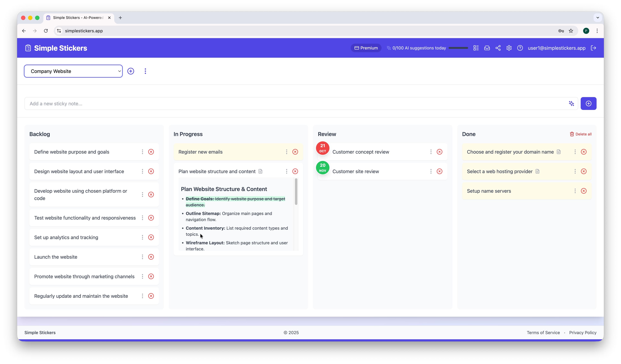Image resolution: width=621 pixels, height=364 pixels.
Task: Click the help question mark icon
Action: [520, 48]
